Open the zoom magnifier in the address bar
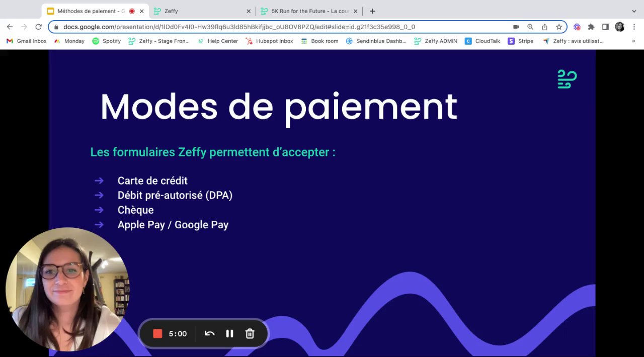This screenshot has height=357, width=644. tap(530, 27)
